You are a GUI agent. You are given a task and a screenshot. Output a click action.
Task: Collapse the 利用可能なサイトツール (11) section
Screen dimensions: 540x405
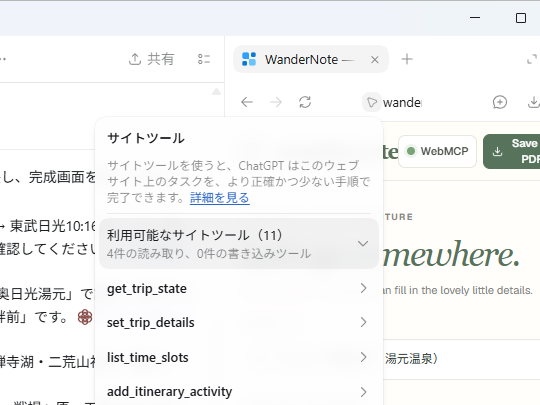tap(239, 243)
